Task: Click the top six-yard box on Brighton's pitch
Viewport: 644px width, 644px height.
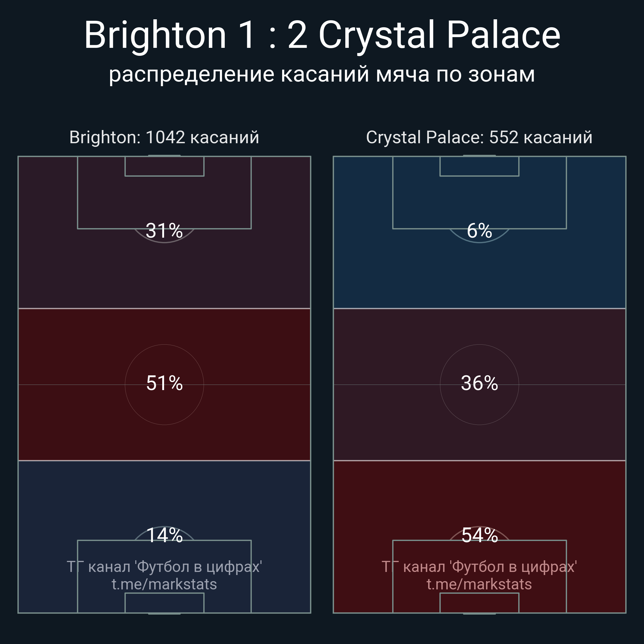Action: 164,166
